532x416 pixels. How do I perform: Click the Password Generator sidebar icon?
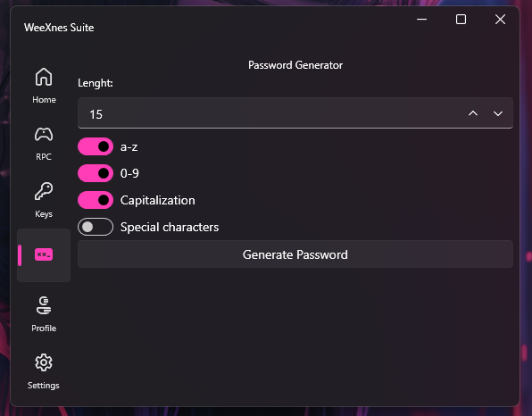pos(44,254)
